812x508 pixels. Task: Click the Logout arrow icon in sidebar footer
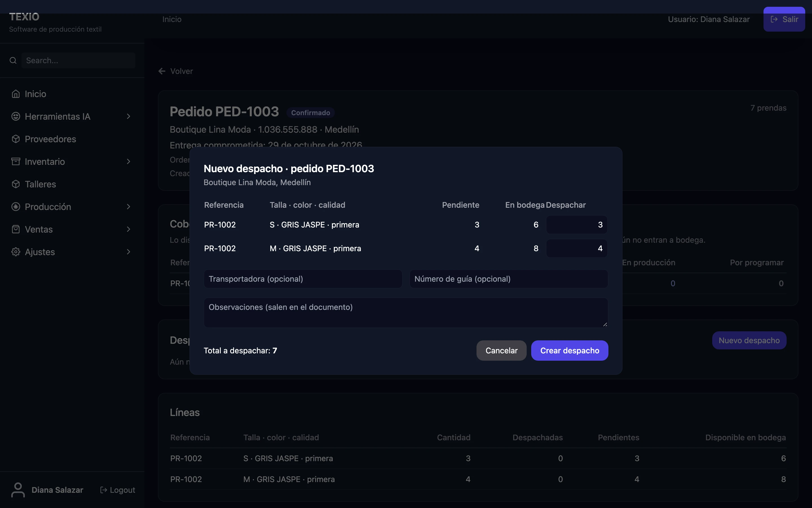point(104,490)
